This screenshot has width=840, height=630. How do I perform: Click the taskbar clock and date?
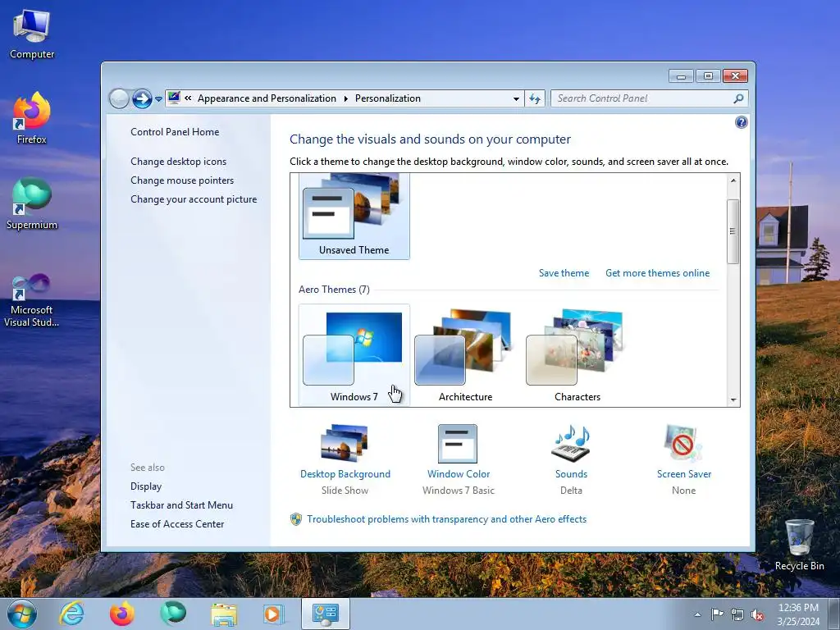(x=797, y=614)
